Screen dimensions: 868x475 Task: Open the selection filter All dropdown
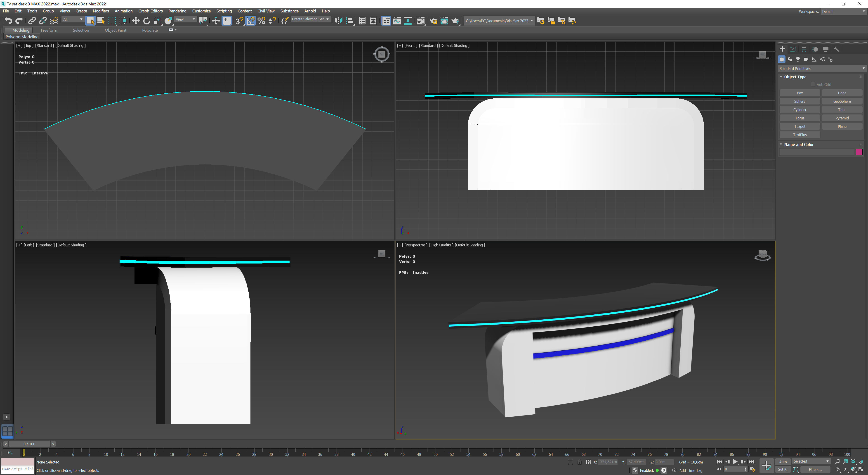pyautogui.click(x=72, y=19)
